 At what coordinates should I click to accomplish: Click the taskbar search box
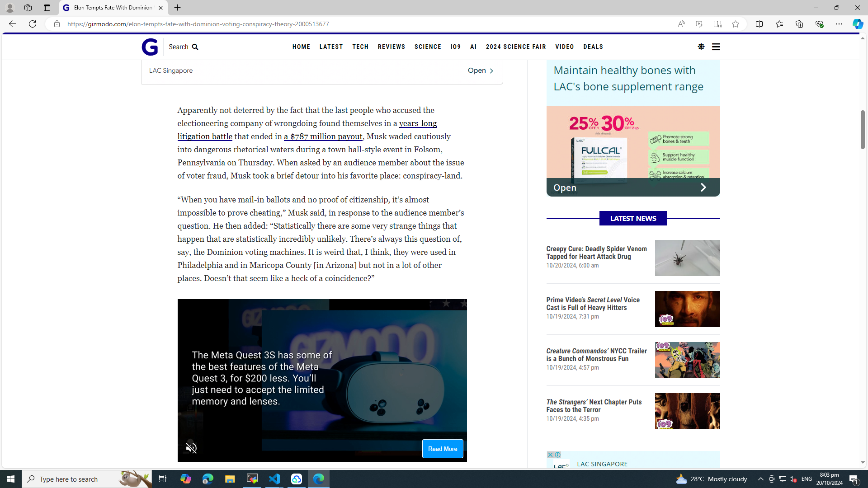click(x=87, y=479)
